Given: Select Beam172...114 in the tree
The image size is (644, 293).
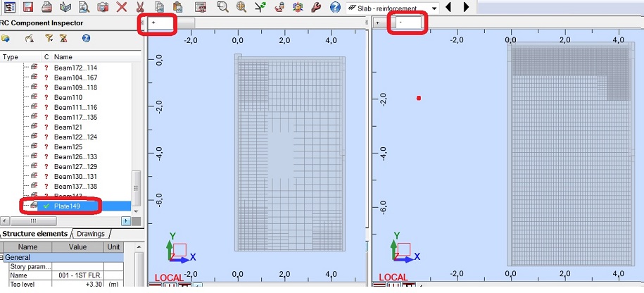Looking at the screenshot, I should 75,68.
